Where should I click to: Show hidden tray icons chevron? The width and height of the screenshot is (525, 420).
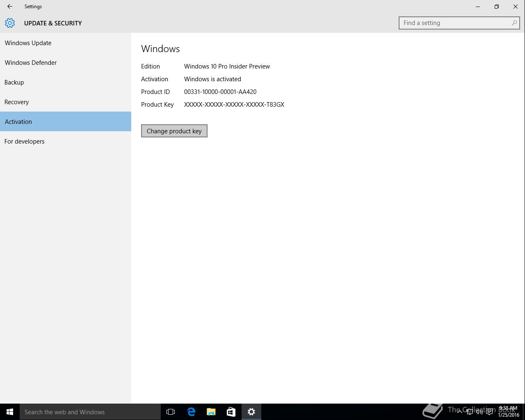[459, 411]
